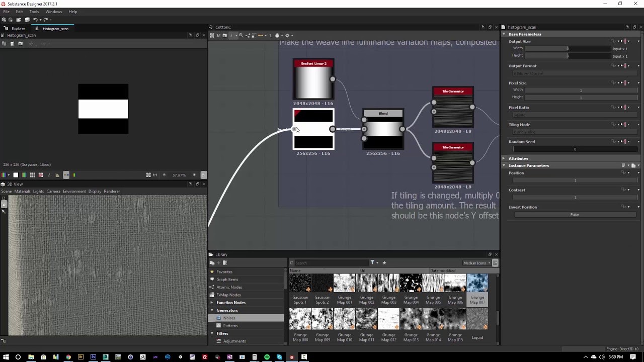
Task: Toggle the tiling grid icon in 2D view
Action: point(32,175)
